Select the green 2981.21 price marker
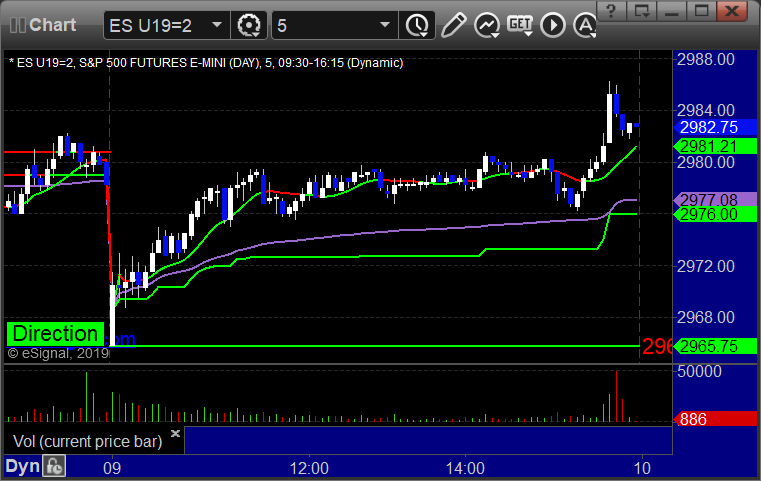The width and height of the screenshot is (761, 481). coord(715,146)
